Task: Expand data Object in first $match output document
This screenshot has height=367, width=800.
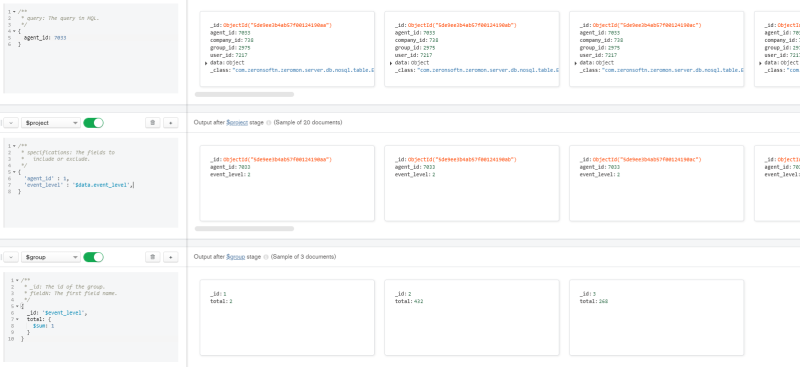Action: pyautogui.click(x=206, y=63)
